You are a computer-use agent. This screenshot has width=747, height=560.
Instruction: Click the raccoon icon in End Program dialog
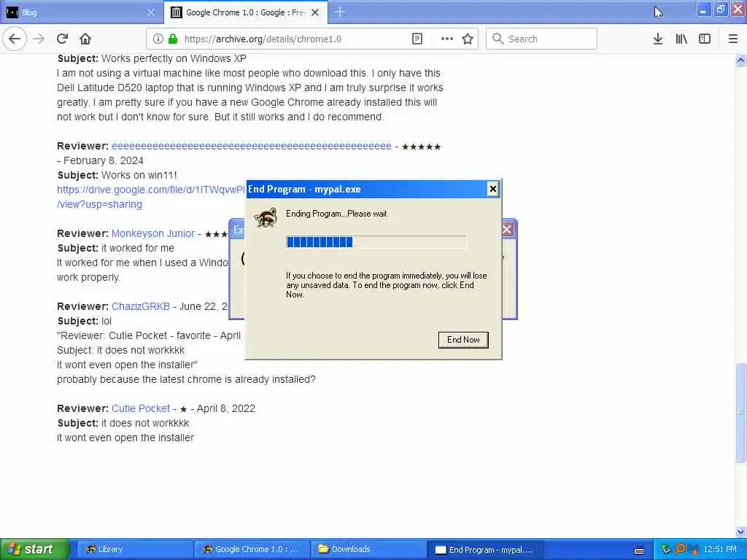pos(266,217)
